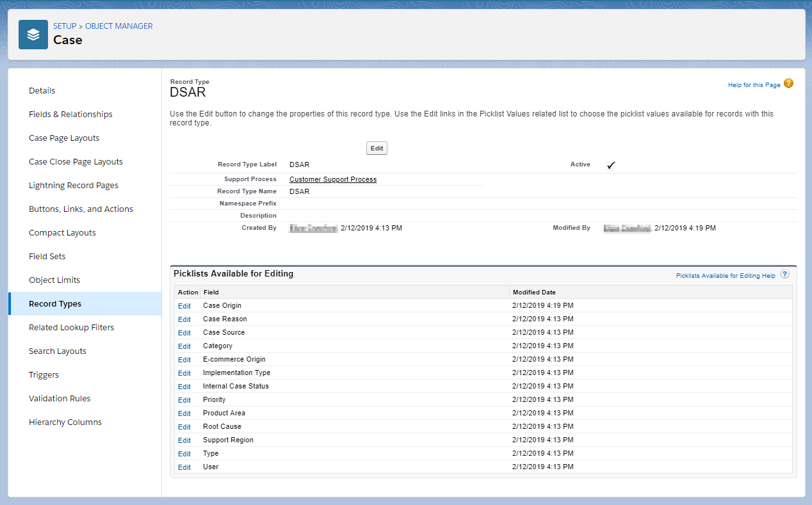Viewport: 812px width, 505px height.
Task: Edit the Root Cause picklist values
Action: [184, 426]
